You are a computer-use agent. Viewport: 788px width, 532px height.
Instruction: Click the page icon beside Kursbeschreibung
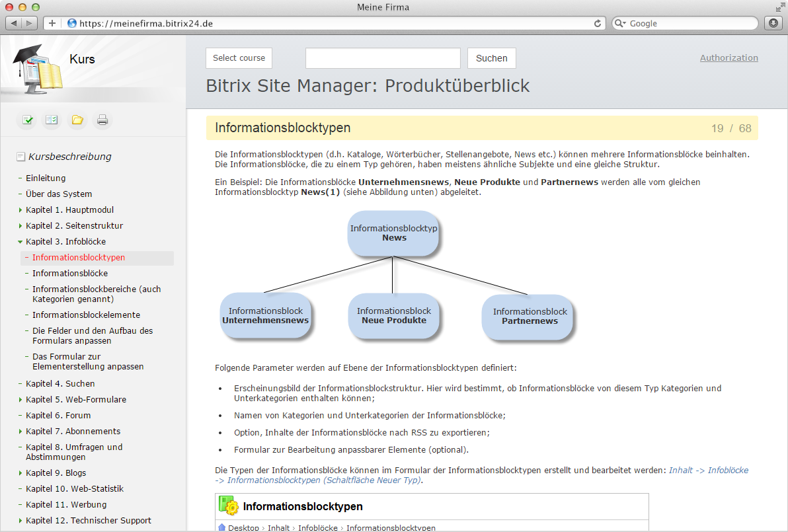(x=20, y=157)
